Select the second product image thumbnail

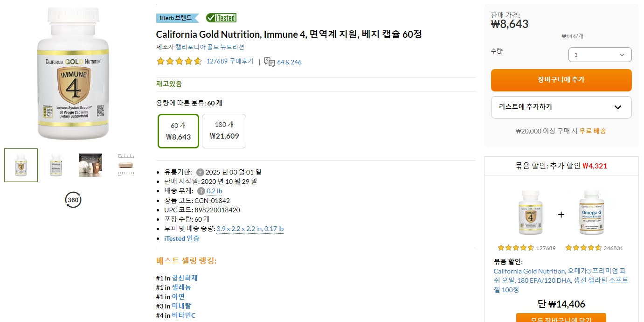point(55,165)
